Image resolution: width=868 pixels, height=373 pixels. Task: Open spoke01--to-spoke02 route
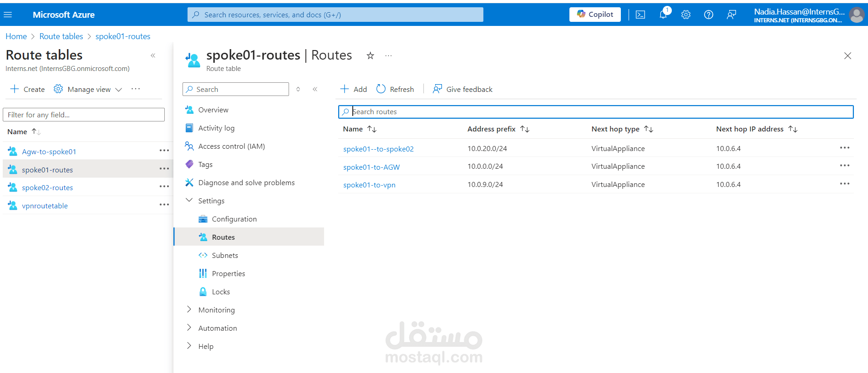(378, 149)
